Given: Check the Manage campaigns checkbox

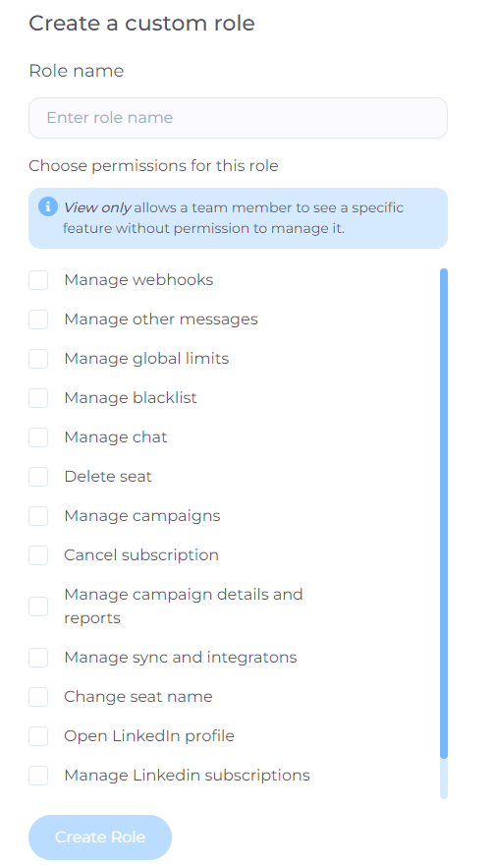Looking at the screenshot, I should pos(38,516).
